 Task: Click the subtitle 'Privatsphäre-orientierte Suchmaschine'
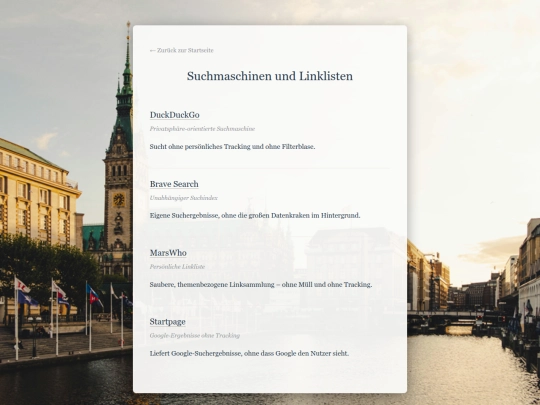pos(202,129)
